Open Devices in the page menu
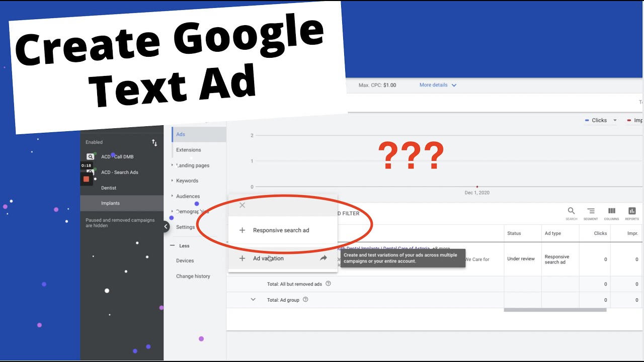The image size is (644, 362). click(x=185, y=260)
